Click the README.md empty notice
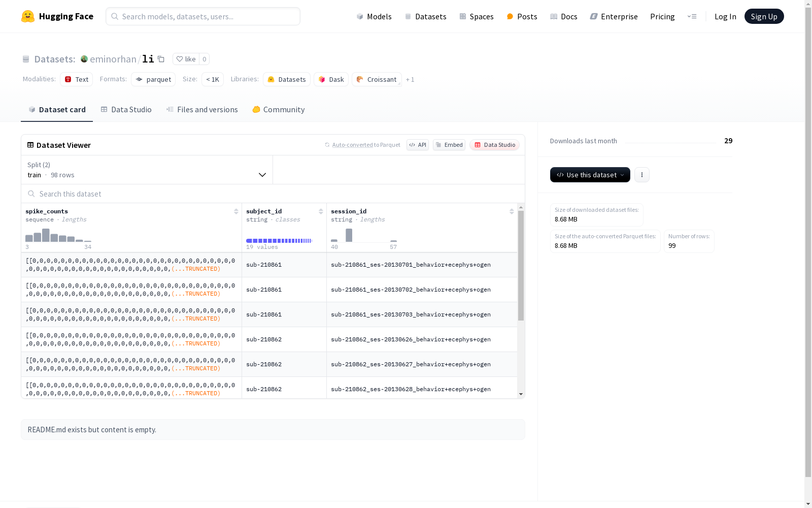This screenshot has width=812, height=508. (x=273, y=430)
